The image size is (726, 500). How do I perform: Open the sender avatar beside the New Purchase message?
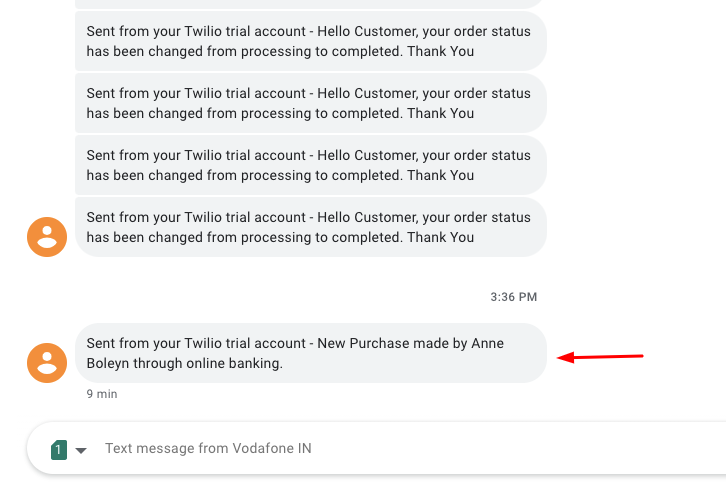click(x=47, y=362)
